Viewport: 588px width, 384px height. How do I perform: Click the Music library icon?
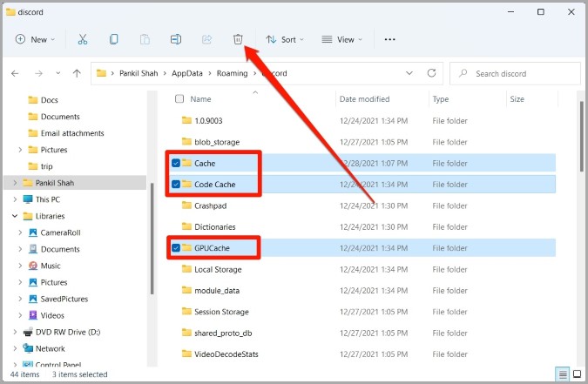[33, 266]
